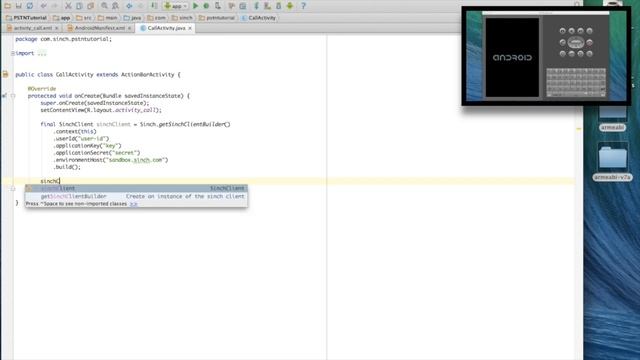The width and height of the screenshot is (640, 360).
Task: Click the emulator D-pad center button
Action: click(x=576, y=42)
